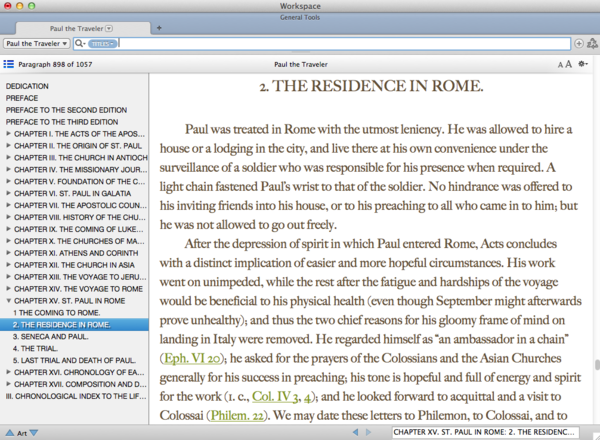
Task: Follow the verse 4 link after Col. IV 3
Action: click(x=307, y=397)
